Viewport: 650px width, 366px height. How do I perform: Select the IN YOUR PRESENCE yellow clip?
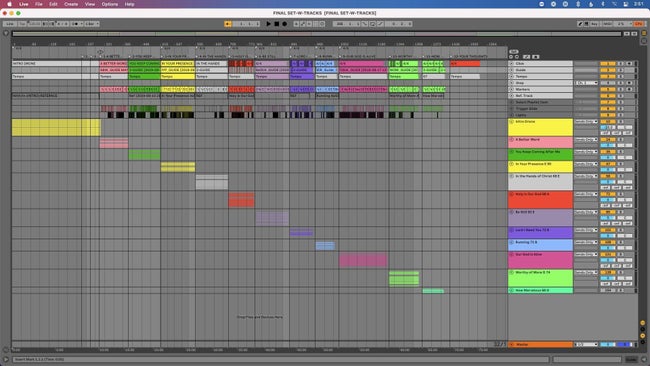point(177,64)
